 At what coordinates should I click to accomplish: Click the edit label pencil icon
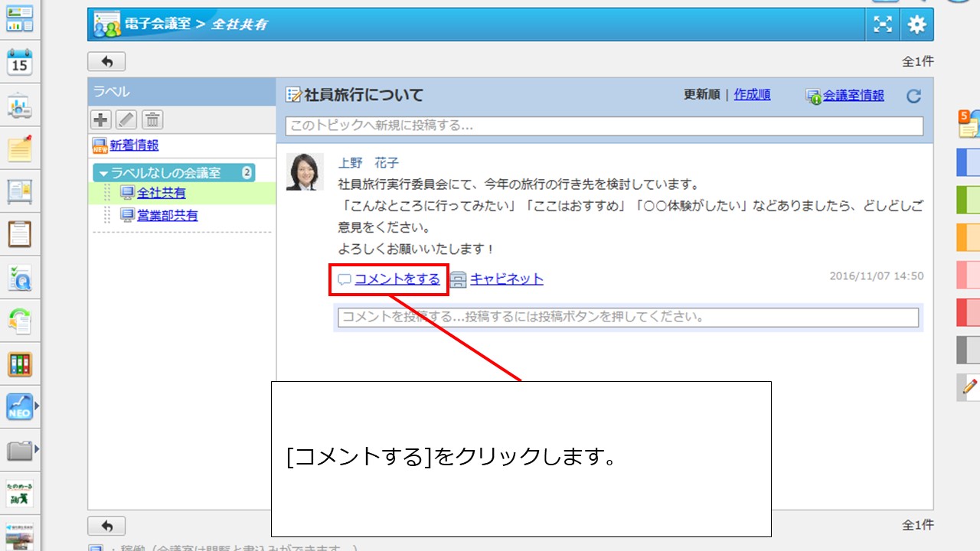click(126, 119)
